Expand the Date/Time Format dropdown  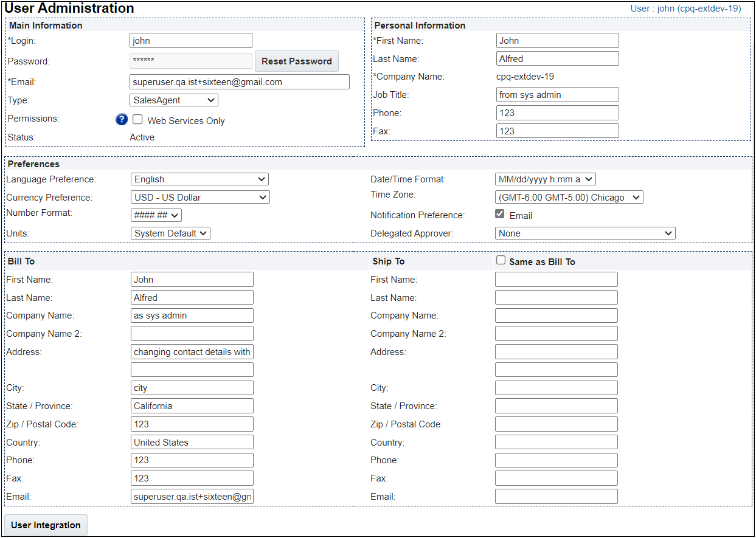[545, 179]
